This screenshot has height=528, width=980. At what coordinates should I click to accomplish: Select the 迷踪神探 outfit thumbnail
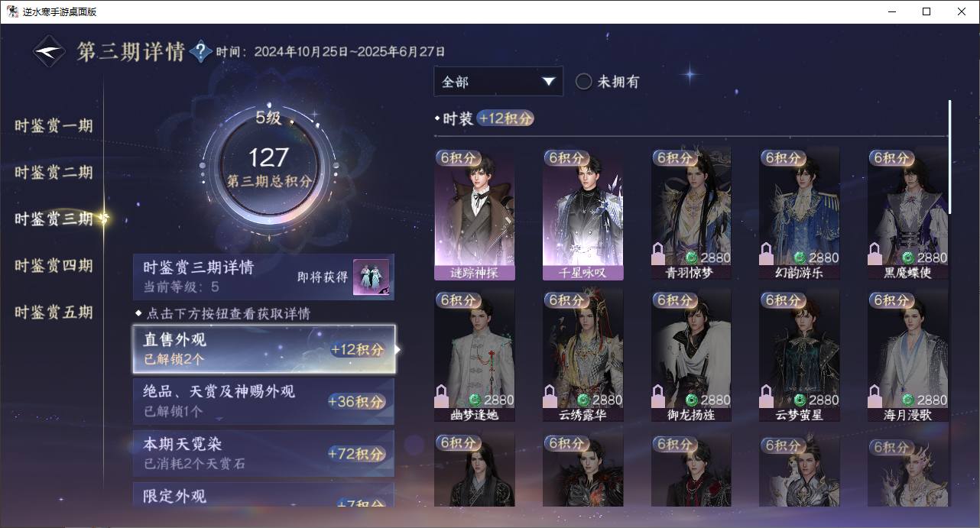(474, 214)
